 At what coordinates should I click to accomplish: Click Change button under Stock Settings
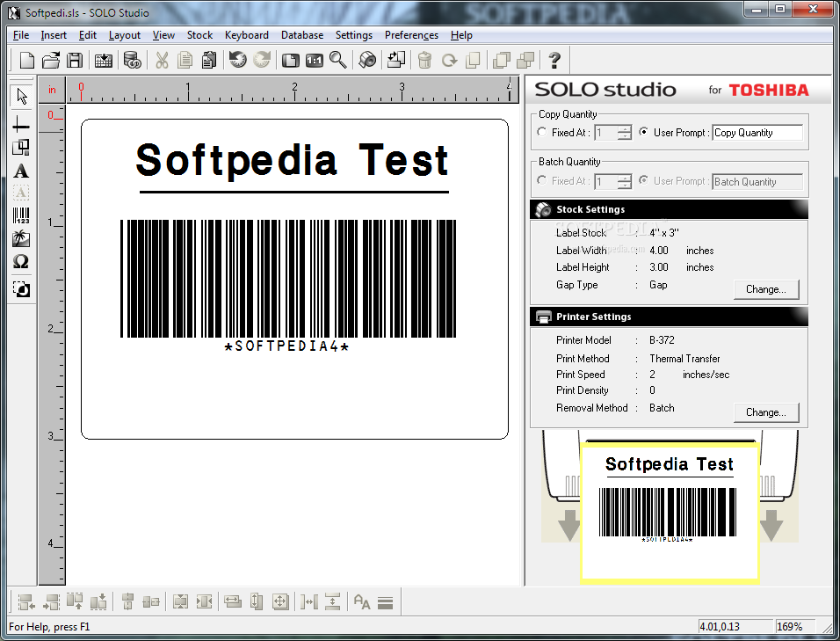(766, 289)
